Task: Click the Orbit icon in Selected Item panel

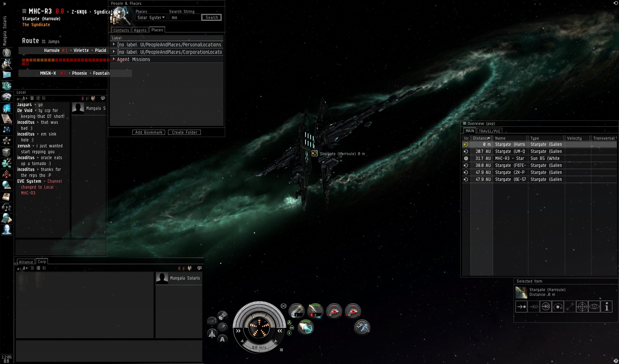Action: 558,307
